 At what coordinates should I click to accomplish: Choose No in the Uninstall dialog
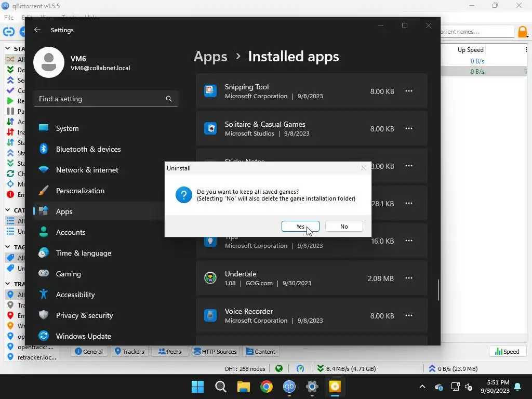coord(344,227)
